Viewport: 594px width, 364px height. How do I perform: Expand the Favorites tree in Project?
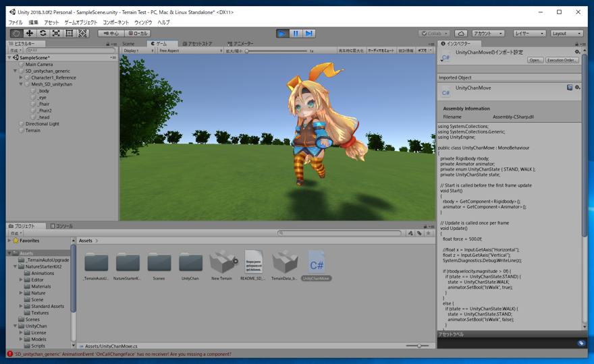click(9, 240)
